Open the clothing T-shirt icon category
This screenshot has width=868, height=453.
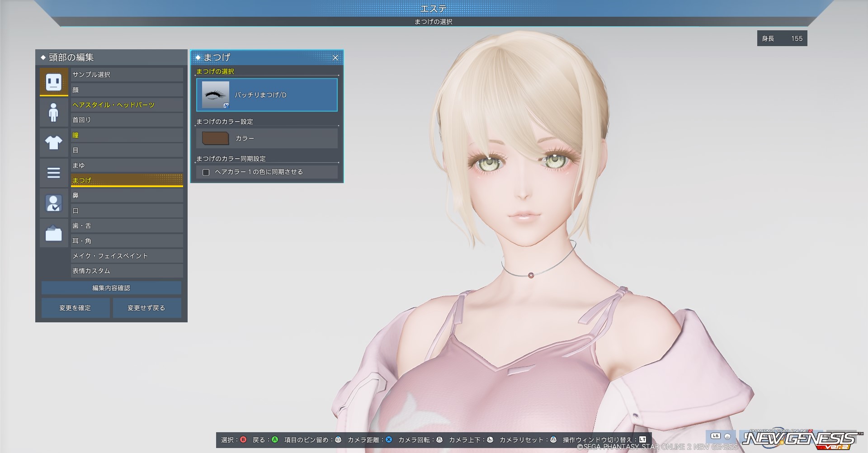point(54,142)
